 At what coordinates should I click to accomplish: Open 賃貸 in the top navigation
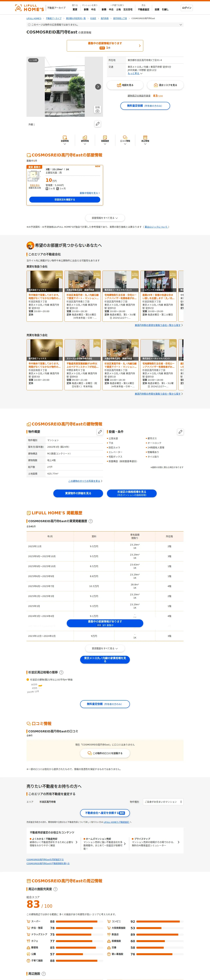click(75, 9)
